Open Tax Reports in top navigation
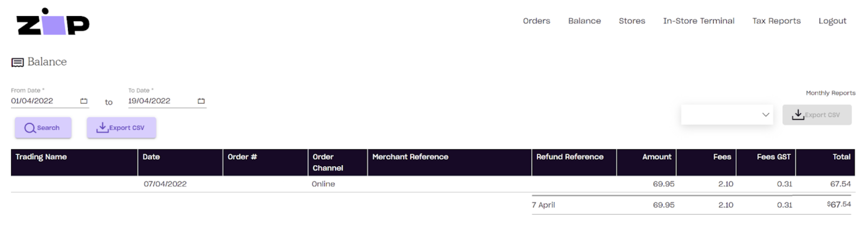Viewport: 868px width, 226px height. (777, 21)
